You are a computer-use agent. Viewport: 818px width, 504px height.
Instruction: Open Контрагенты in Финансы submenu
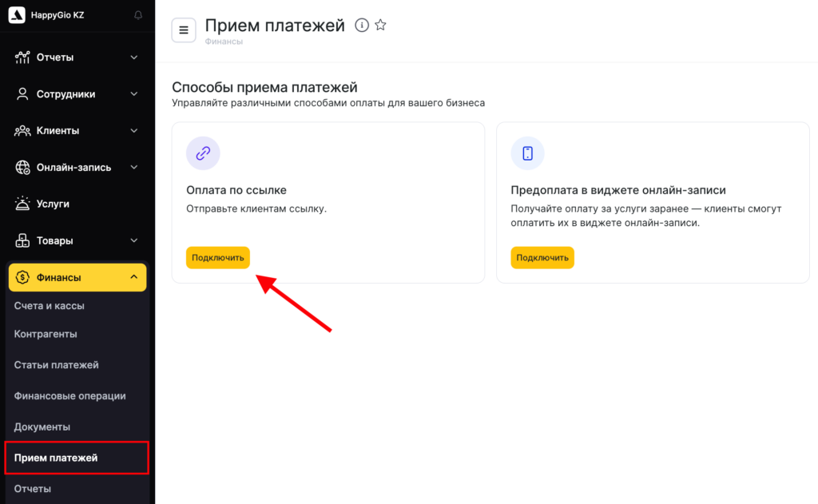point(46,335)
